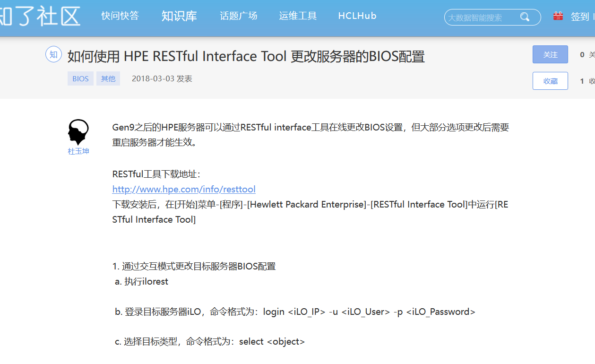Open the HCLHub navigation item
595x364 pixels.
(x=357, y=16)
